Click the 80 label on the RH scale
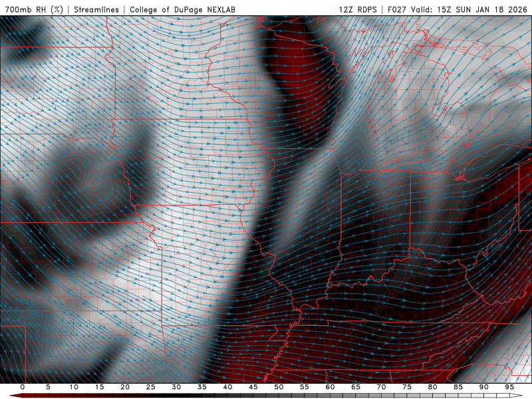Image resolution: width=532 pixels, height=399 pixels. coord(432,387)
